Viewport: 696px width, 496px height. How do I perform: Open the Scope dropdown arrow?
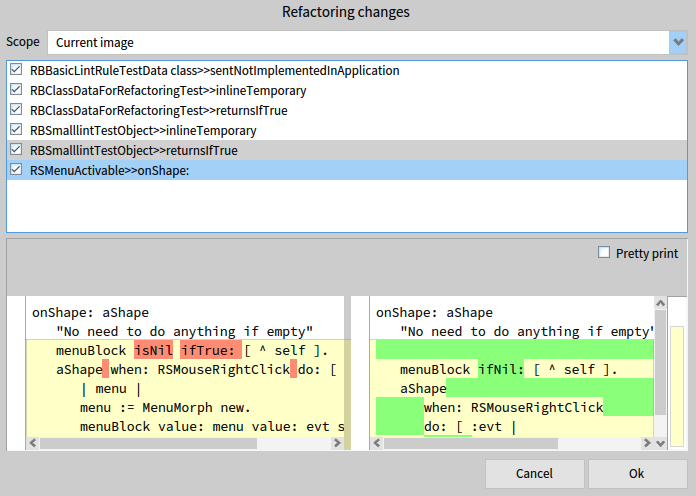pos(679,42)
